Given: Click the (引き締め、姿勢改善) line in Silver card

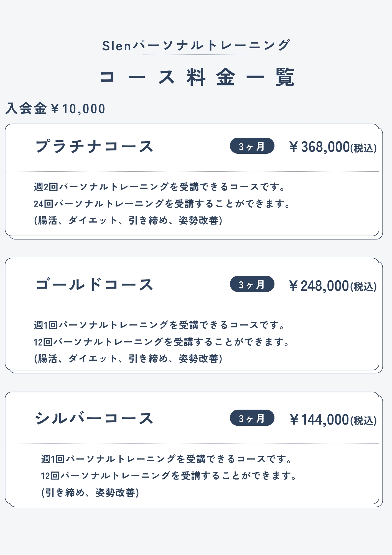Looking at the screenshot, I should coord(90,493).
